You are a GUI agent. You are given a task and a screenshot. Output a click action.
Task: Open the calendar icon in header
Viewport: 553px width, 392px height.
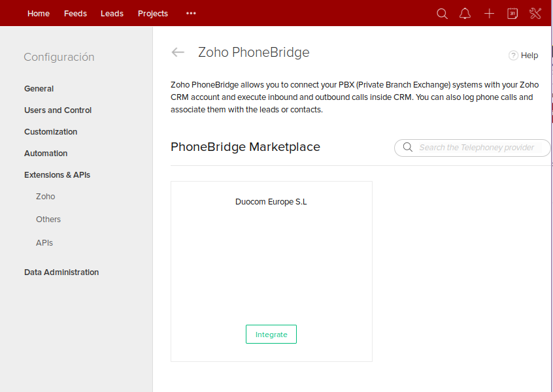click(512, 14)
